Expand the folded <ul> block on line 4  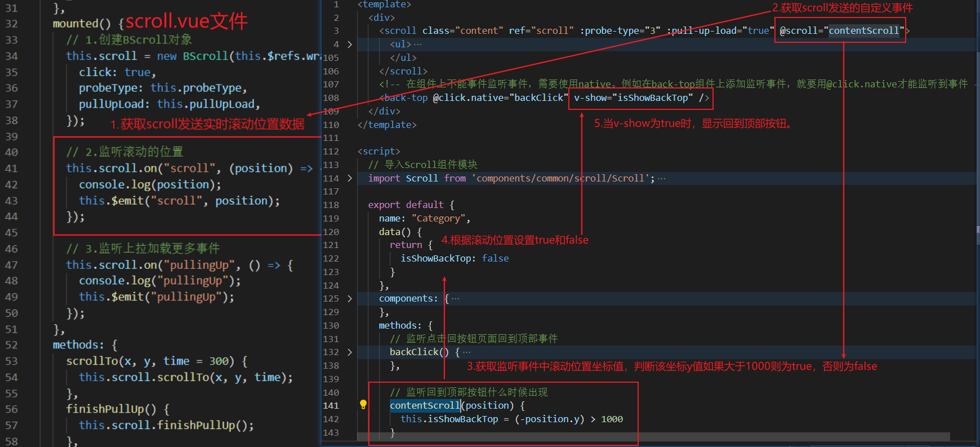[350, 44]
